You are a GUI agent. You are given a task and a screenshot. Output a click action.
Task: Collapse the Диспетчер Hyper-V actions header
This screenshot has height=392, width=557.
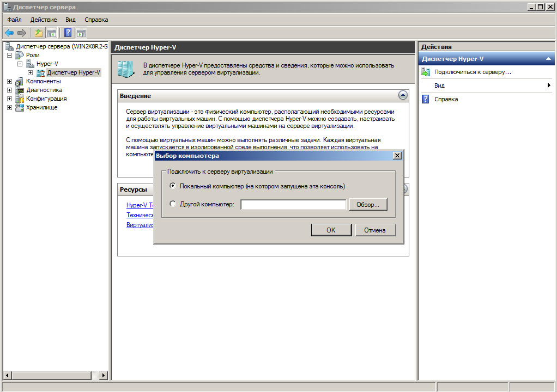pyautogui.click(x=548, y=59)
